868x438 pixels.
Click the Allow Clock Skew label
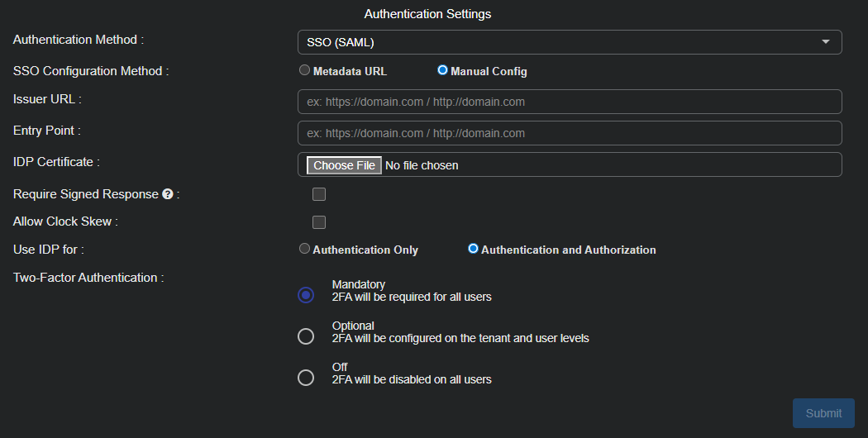pyautogui.click(x=65, y=221)
